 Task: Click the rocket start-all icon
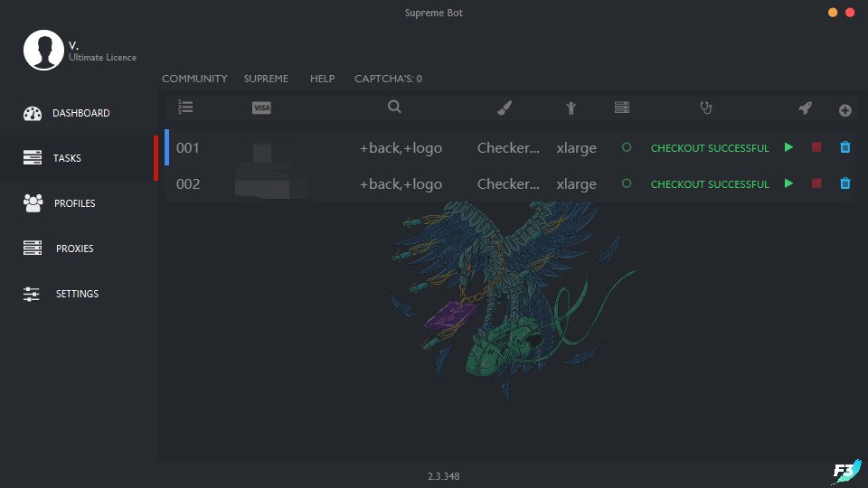[x=805, y=108]
